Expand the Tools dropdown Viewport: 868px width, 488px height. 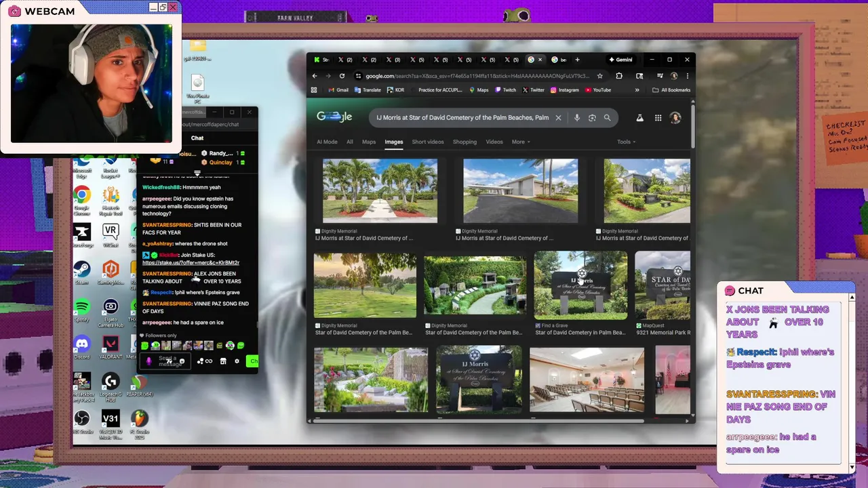click(x=626, y=142)
